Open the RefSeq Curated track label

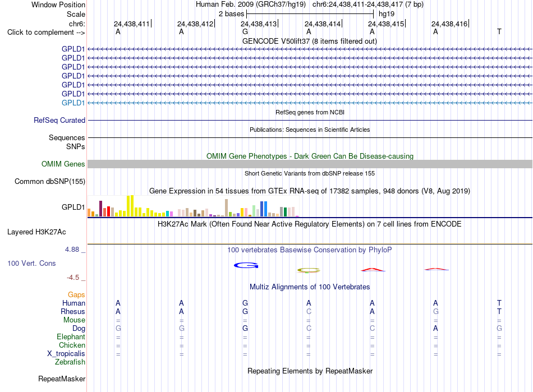coord(59,120)
